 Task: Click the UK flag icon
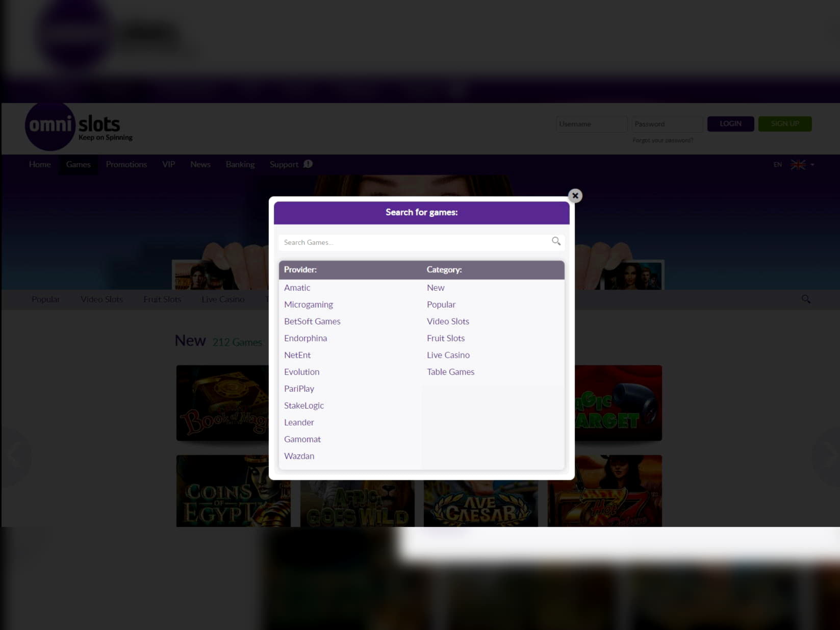click(x=798, y=165)
